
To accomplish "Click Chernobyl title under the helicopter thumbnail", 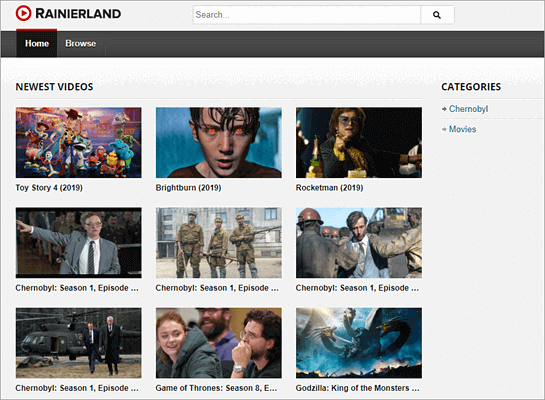I will 77,388.
